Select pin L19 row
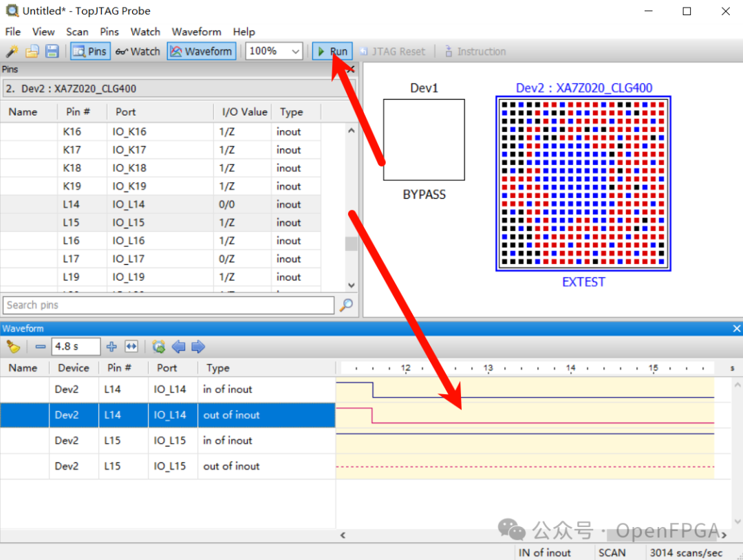Viewport: 743px width, 560px height. [x=160, y=277]
